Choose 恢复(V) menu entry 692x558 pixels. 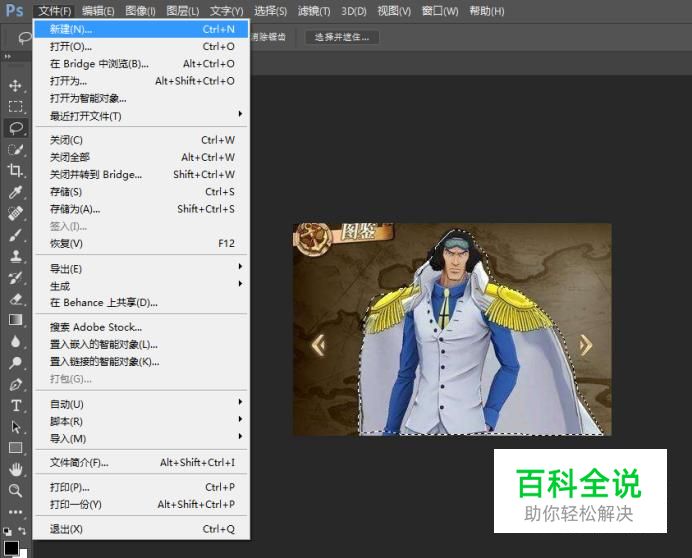[141, 243]
